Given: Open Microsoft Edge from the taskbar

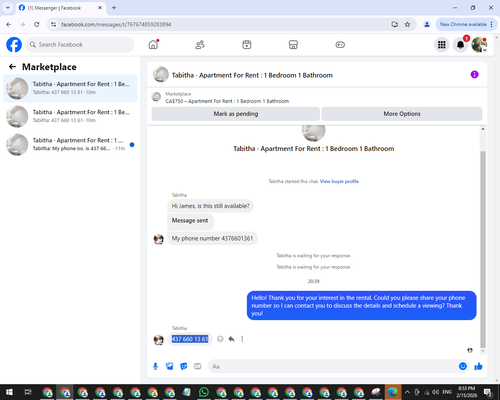Looking at the screenshot, I should [393, 392].
